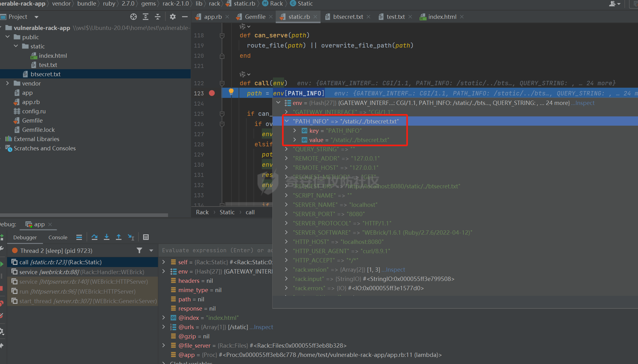Select External Libraries node
The height and width of the screenshot is (364, 638).
[x=36, y=139]
